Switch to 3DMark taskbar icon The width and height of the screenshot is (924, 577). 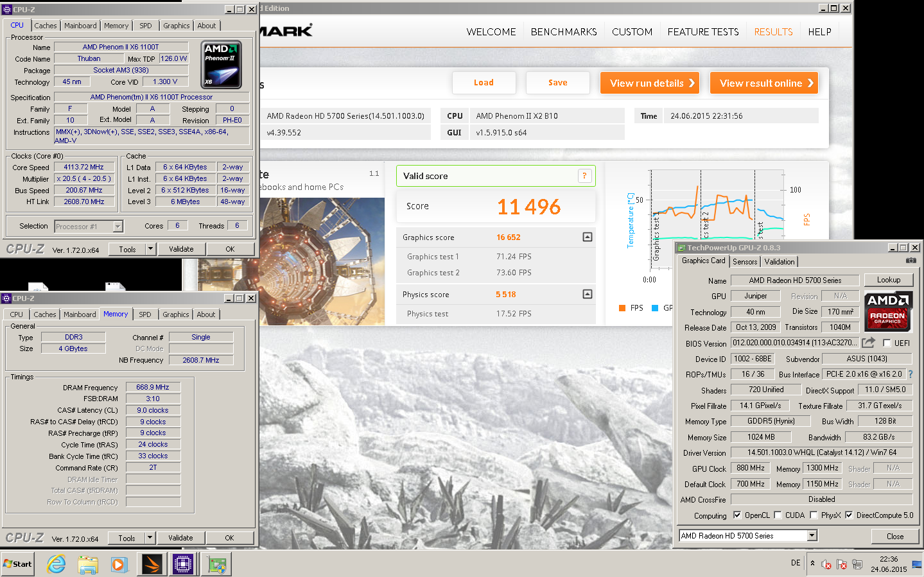[x=153, y=564]
